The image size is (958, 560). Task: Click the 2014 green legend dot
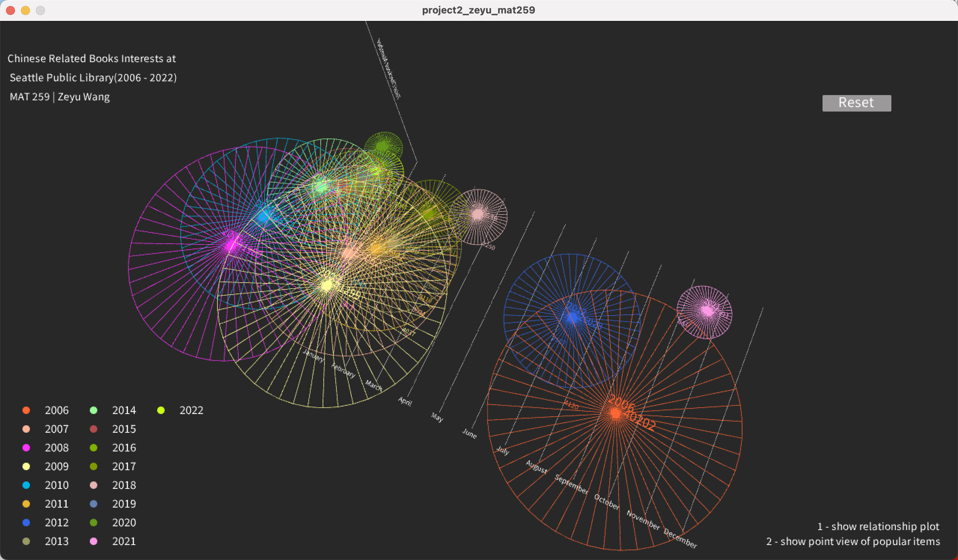tap(94, 410)
